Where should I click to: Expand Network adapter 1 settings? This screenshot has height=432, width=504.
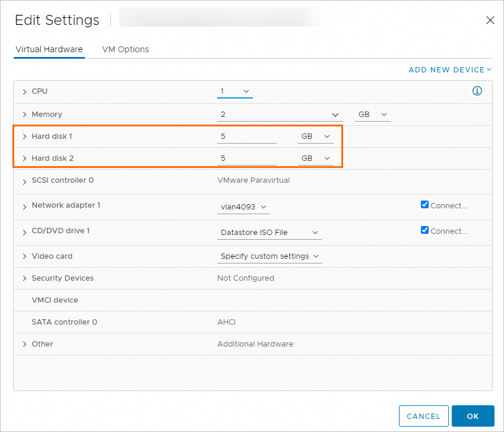25,206
